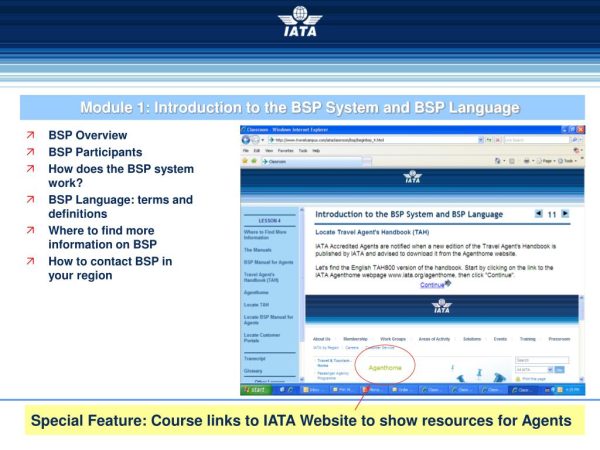Image resolution: width=600 pixels, height=450 pixels.
Task: Open the Glossary sidebar link
Action: click(254, 371)
